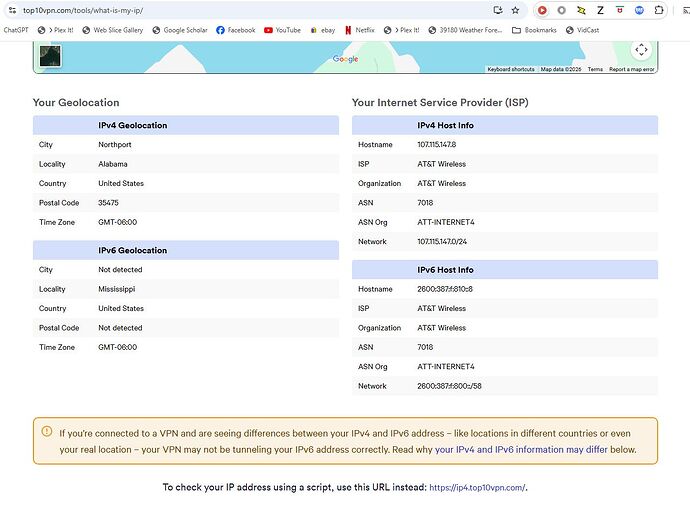This screenshot has height=505, width=690.
Task: Click the Mississippi locality value
Action: coord(117,289)
